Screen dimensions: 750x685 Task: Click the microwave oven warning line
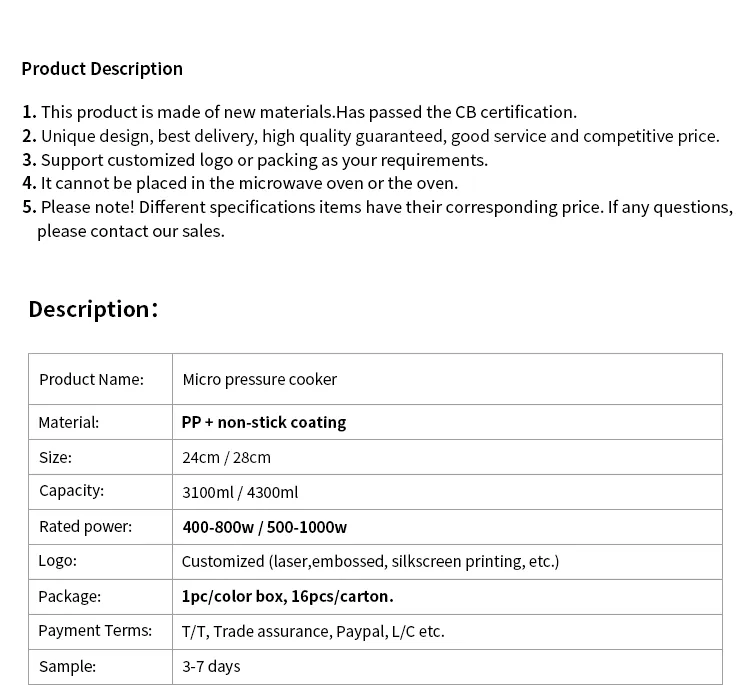click(249, 183)
